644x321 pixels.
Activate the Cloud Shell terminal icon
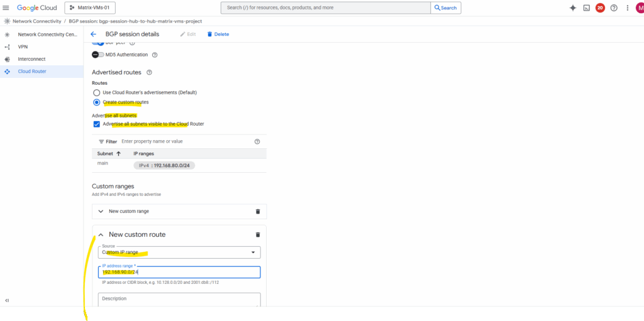coord(587,8)
